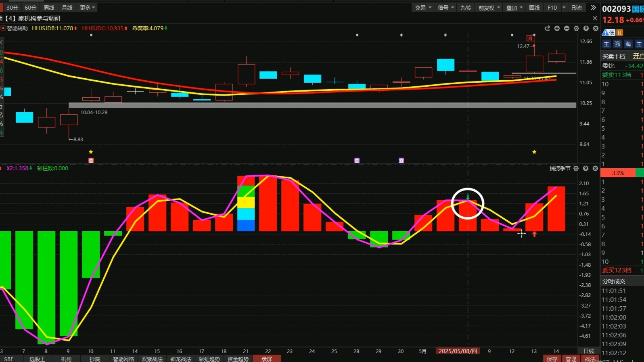Image resolution: width=644 pixels, height=362 pixels.
Task: Click the red 自 marker above the May 13 candle
Action: tap(530, 38)
